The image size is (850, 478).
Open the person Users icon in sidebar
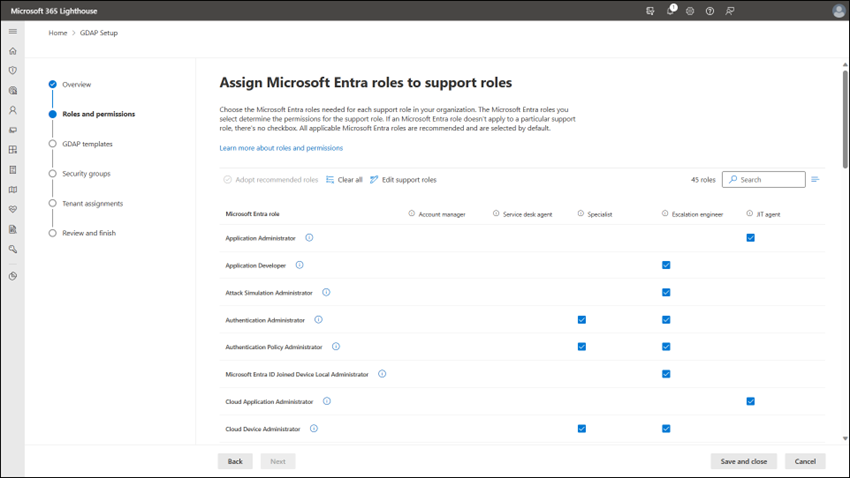13,110
